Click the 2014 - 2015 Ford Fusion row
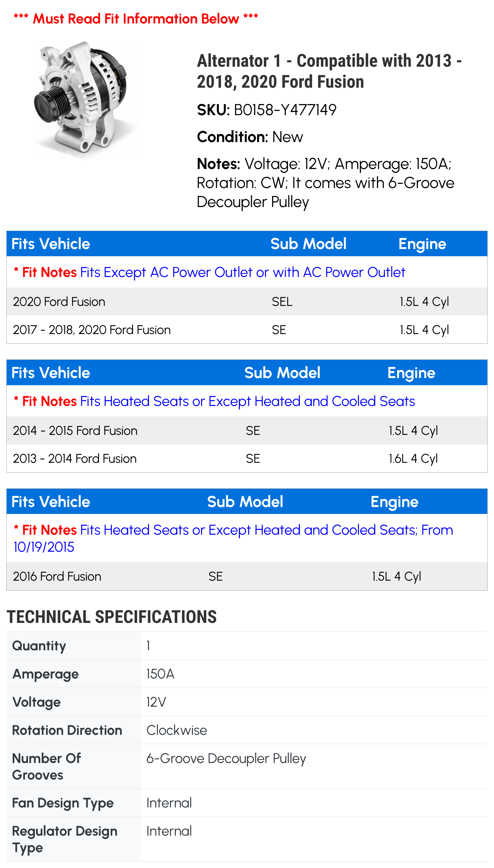Screen dimensions: 494x868 pos(247,431)
